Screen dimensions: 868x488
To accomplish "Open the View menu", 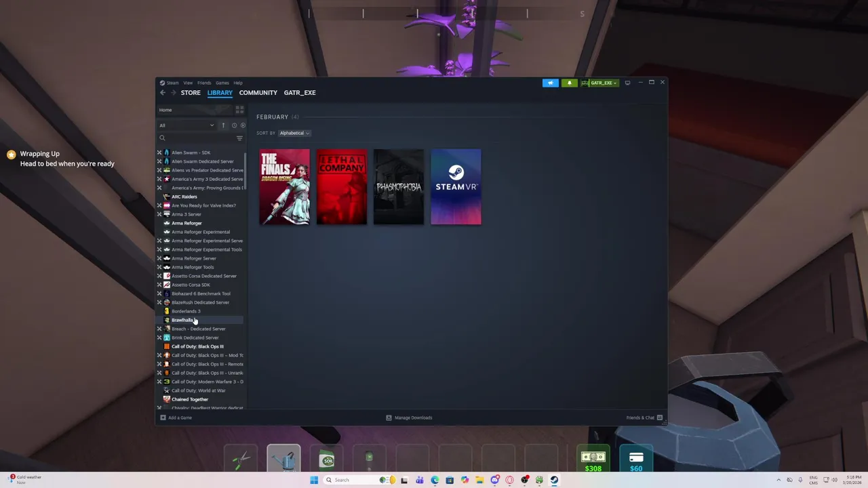I will [188, 83].
